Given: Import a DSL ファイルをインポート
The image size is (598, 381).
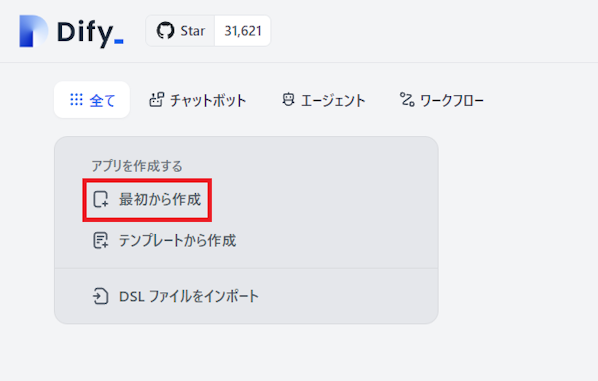Looking at the screenshot, I should [x=176, y=296].
